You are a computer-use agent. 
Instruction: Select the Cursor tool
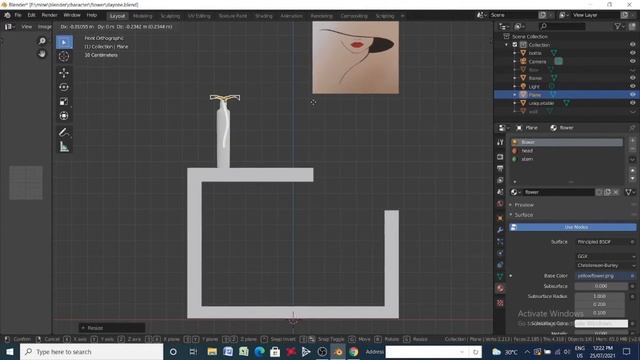coord(64,56)
